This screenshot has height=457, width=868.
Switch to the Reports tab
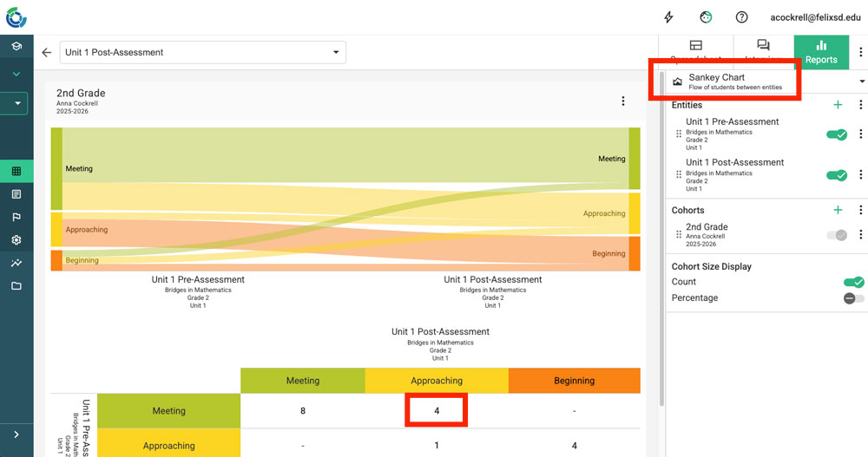click(820, 52)
